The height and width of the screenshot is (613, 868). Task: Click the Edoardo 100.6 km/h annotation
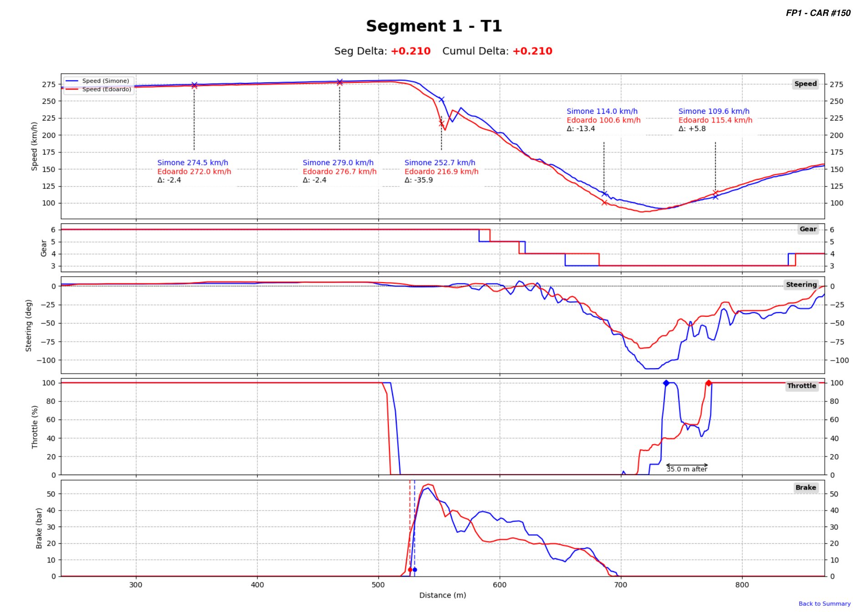(603, 120)
